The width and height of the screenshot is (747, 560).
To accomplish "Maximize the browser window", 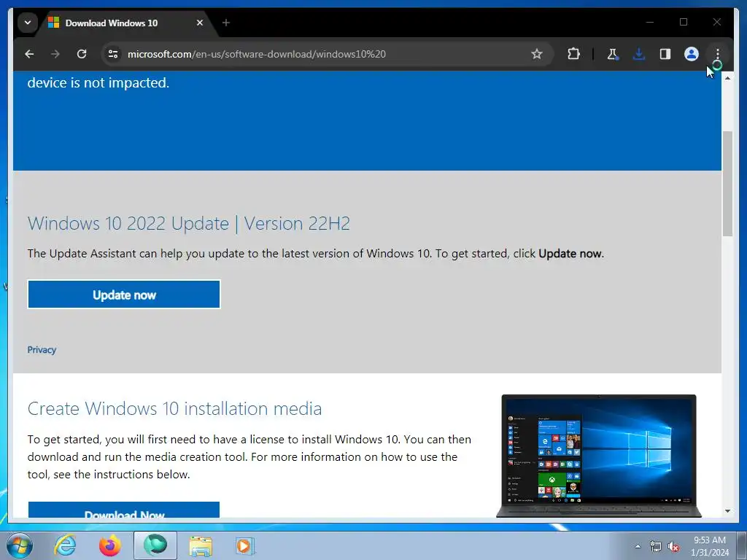I will pos(683,22).
